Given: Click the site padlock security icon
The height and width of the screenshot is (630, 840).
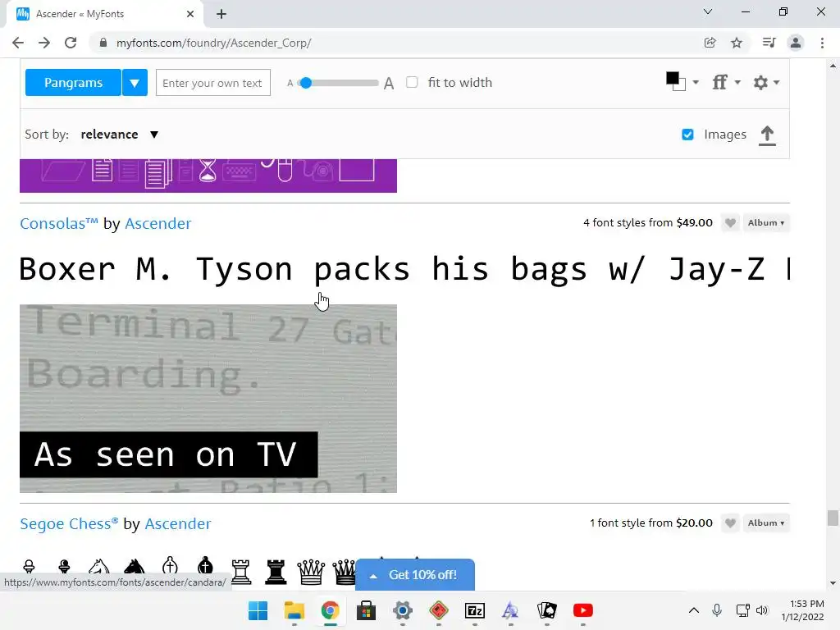Looking at the screenshot, I should (x=103, y=43).
